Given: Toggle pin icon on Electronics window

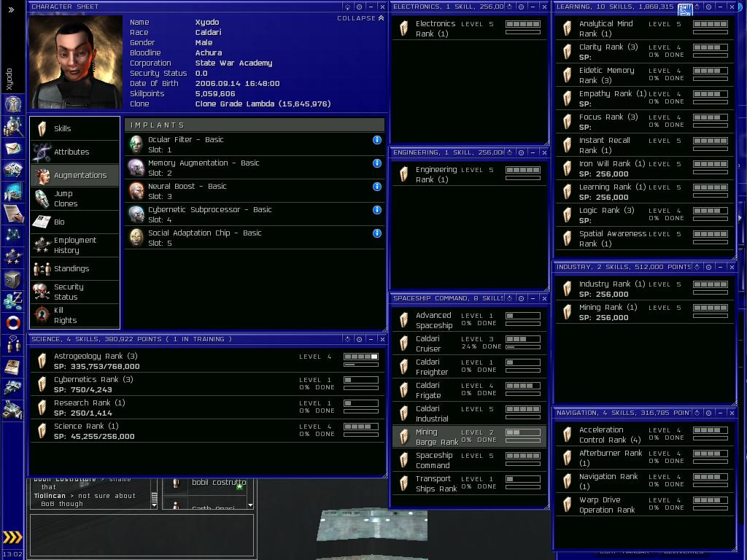Looking at the screenshot, I should (509, 7).
